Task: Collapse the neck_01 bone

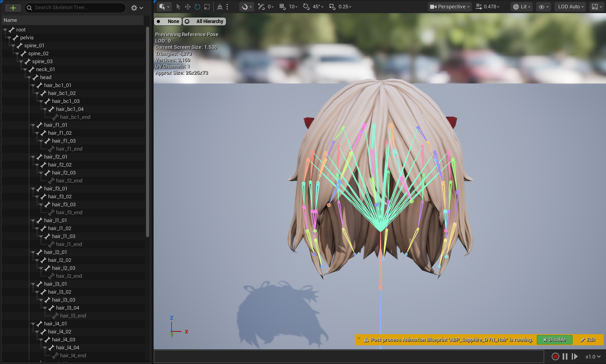Action: tap(25, 70)
